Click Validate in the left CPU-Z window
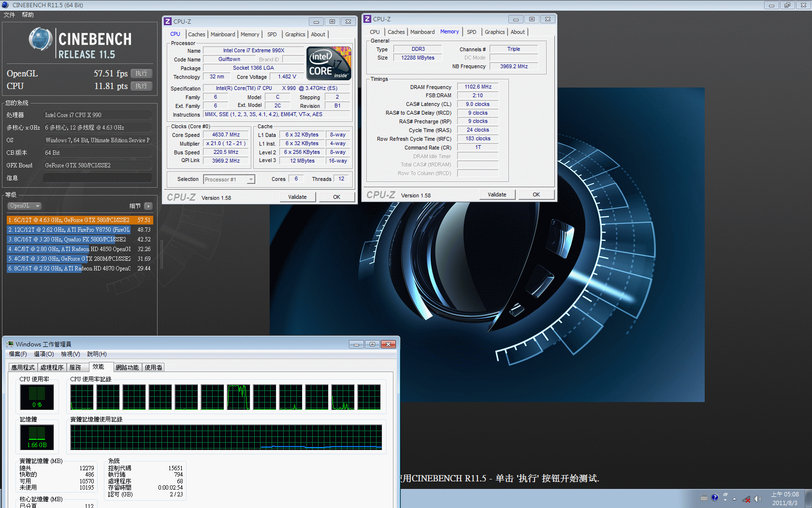Screen dimensions: 812x508 tap(297, 197)
